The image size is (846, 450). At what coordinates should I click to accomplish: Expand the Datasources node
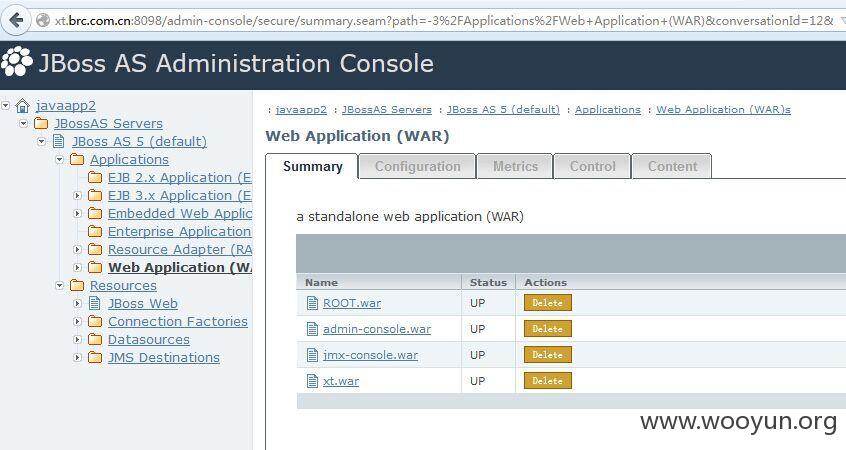[77, 340]
